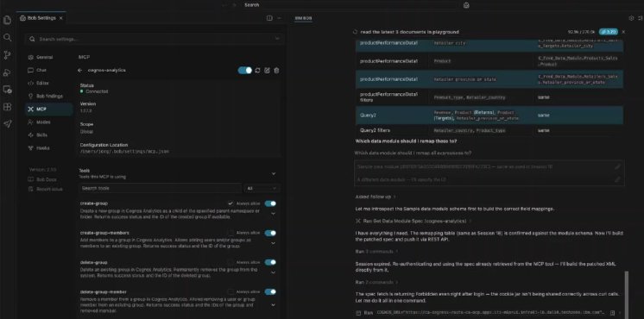Open the Remote Explorer monitor icon
Screen dimensions: 644x319
click(7, 90)
